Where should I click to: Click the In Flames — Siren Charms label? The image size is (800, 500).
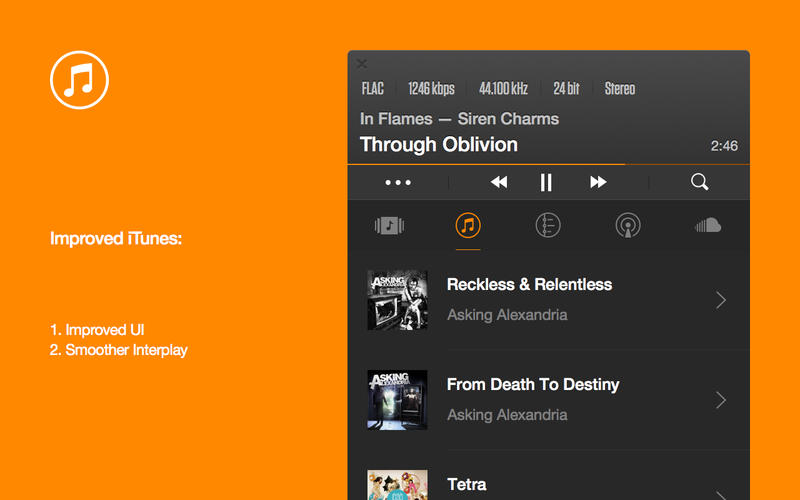(459, 119)
